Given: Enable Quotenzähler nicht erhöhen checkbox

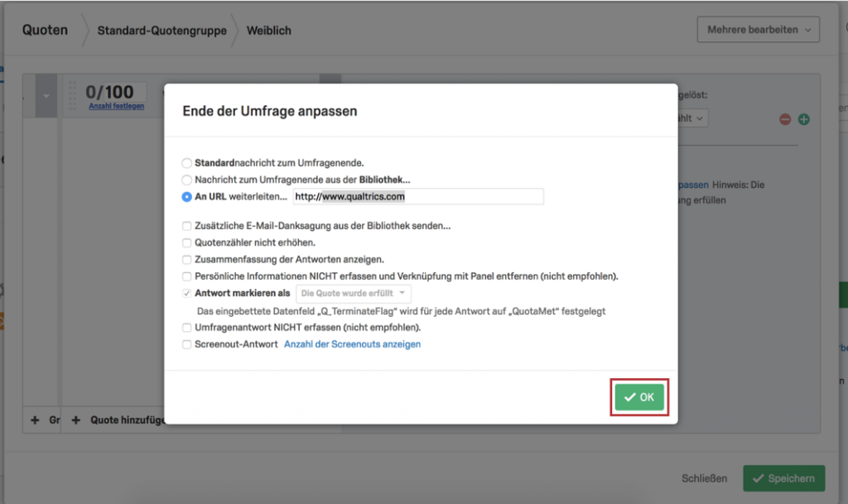Looking at the screenshot, I should point(186,242).
